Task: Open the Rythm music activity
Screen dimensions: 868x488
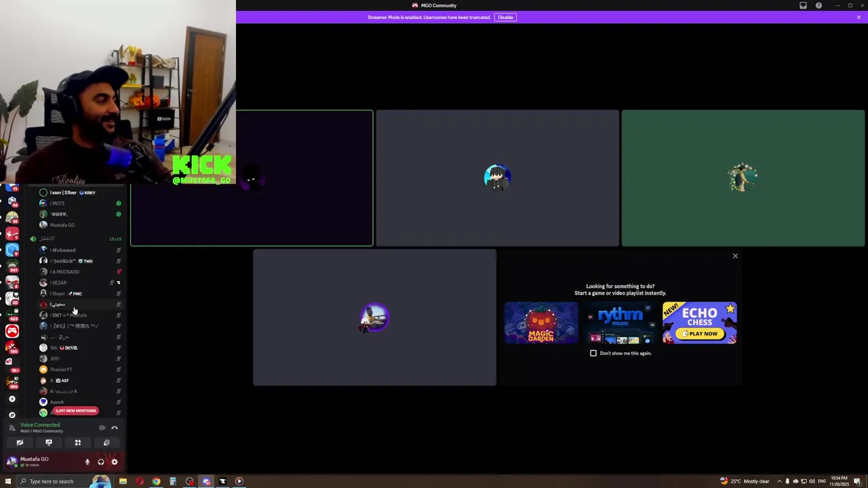Action: (x=620, y=323)
